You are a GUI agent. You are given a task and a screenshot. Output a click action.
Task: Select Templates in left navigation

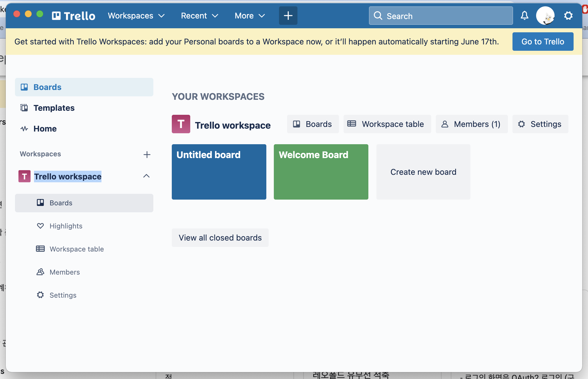tap(54, 108)
